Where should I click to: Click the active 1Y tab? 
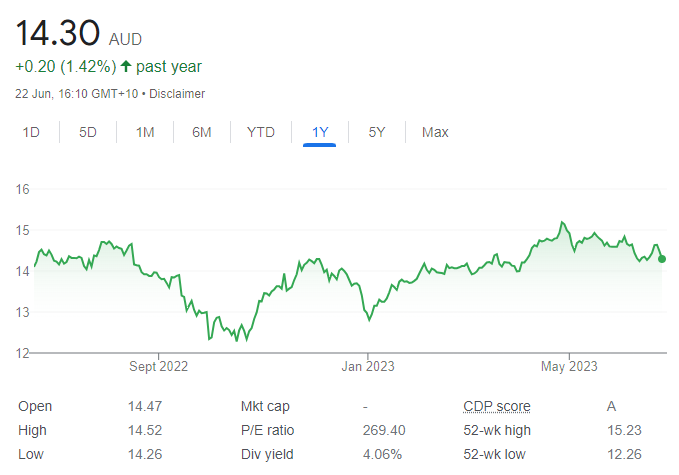pyautogui.click(x=320, y=132)
